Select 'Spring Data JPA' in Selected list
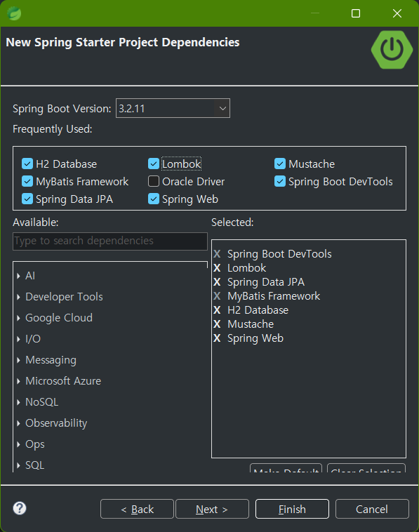 click(266, 282)
